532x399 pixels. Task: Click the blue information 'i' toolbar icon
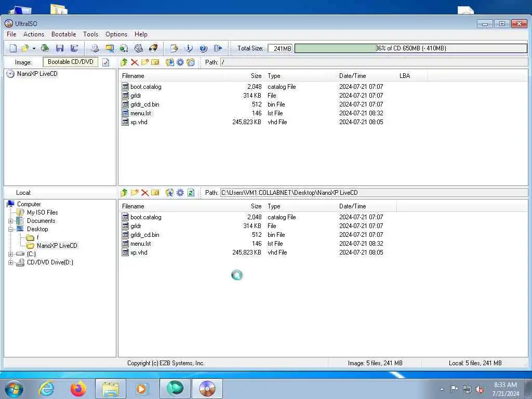189,48
